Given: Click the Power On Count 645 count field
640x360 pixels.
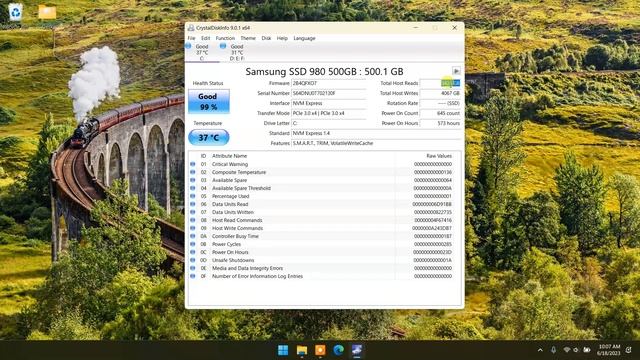Looking at the screenshot, I should pos(440,113).
